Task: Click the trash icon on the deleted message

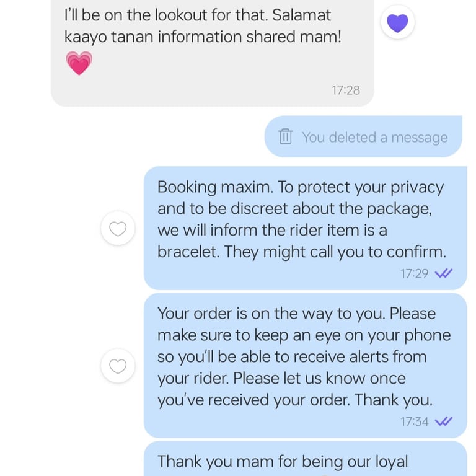Action: (285, 136)
